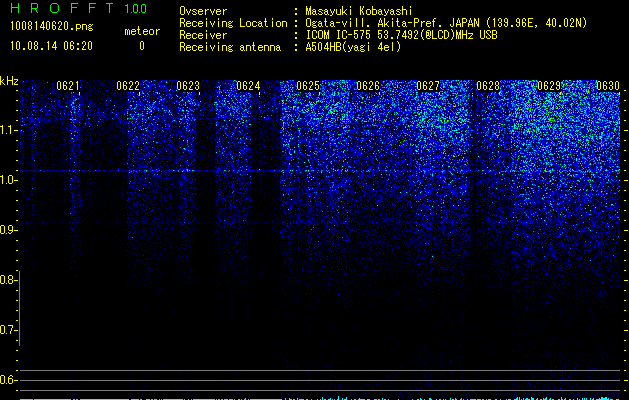The image size is (629, 400).
Task: Click the 0.7 kHz axis label
Action: tap(7, 330)
